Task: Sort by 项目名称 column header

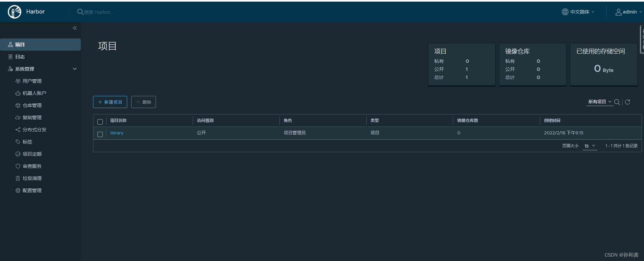Action: point(118,121)
